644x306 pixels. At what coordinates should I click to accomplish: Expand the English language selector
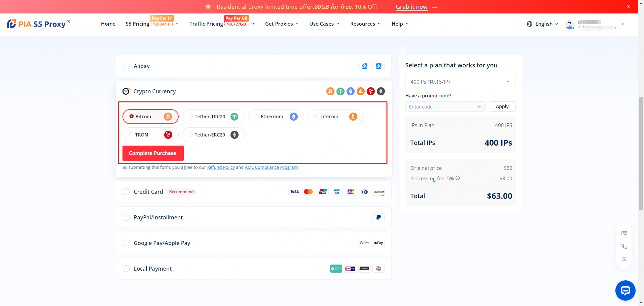point(542,24)
